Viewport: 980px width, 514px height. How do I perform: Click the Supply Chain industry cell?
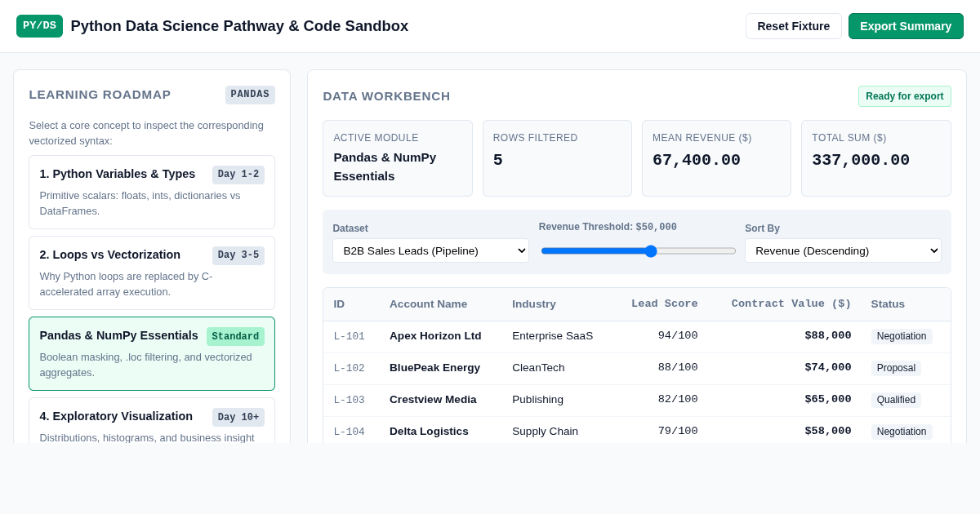click(545, 431)
